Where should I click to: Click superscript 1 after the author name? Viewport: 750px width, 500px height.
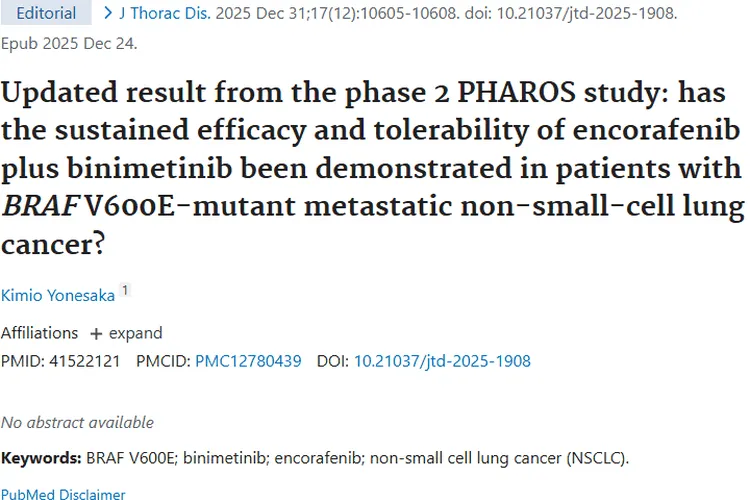(125, 291)
